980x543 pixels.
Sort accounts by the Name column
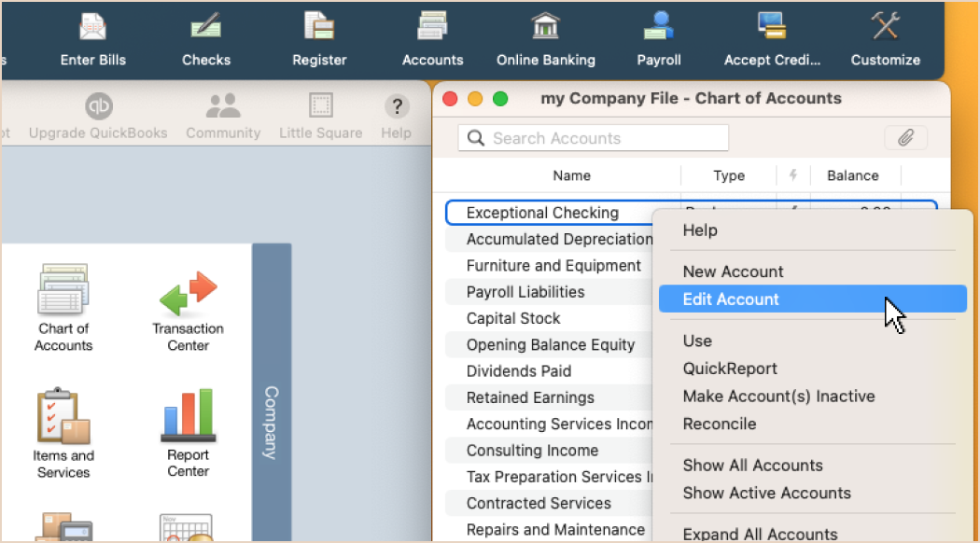[571, 175]
